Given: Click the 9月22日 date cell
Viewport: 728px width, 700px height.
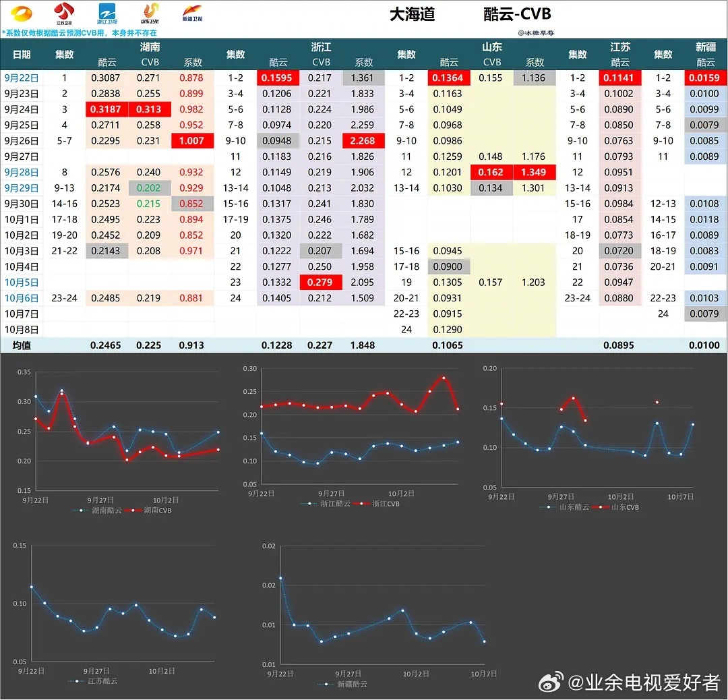Looking at the screenshot, I should pos(22,78).
